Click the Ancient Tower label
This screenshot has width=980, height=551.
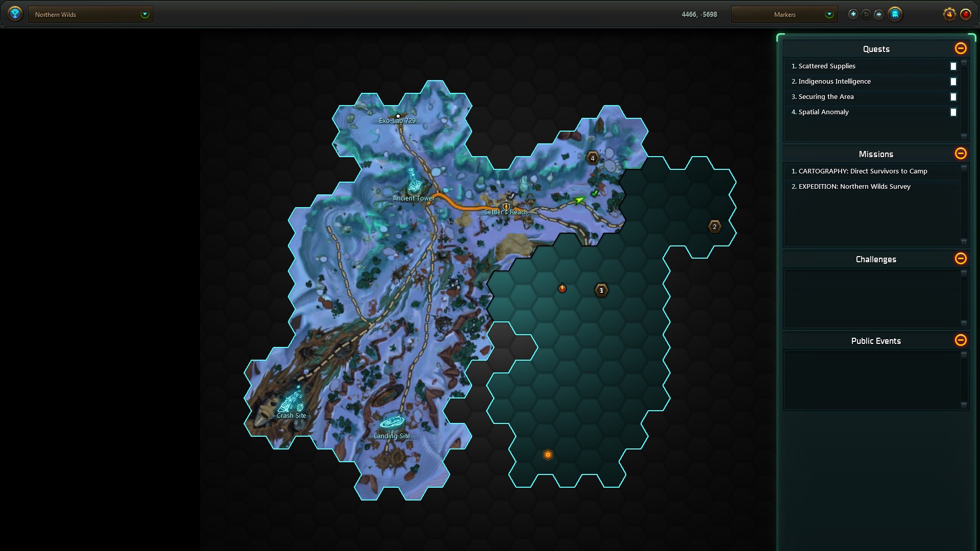414,198
